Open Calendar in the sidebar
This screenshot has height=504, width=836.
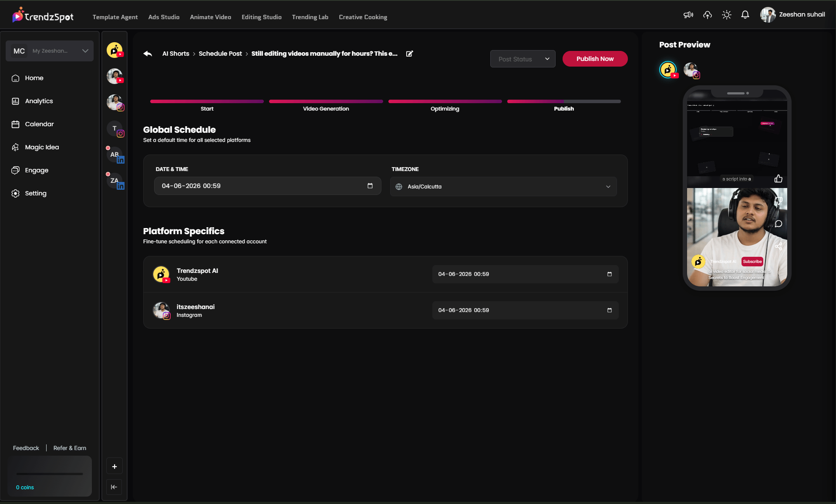tap(33, 124)
